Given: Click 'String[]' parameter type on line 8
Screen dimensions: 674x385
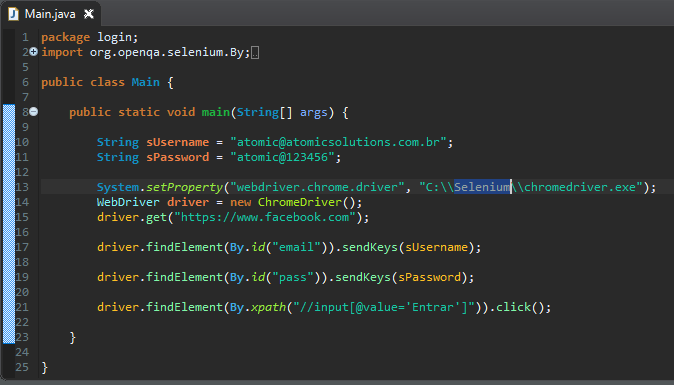Looking at the screenshot, I should click(264, 112).
